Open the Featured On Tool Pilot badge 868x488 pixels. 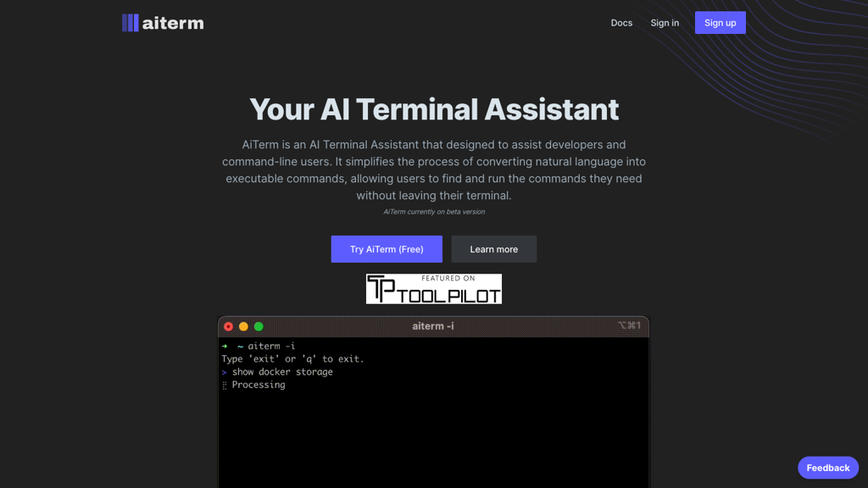[434, 288]
